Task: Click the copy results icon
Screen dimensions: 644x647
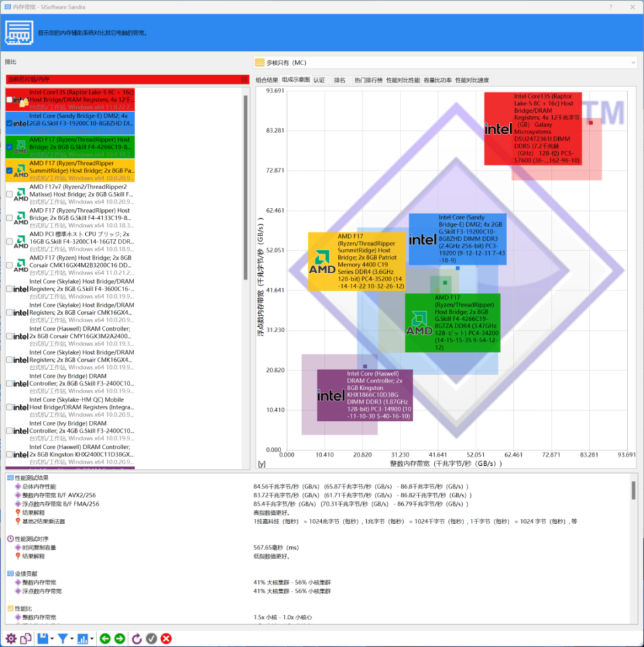Action: (x=26, y=638)
